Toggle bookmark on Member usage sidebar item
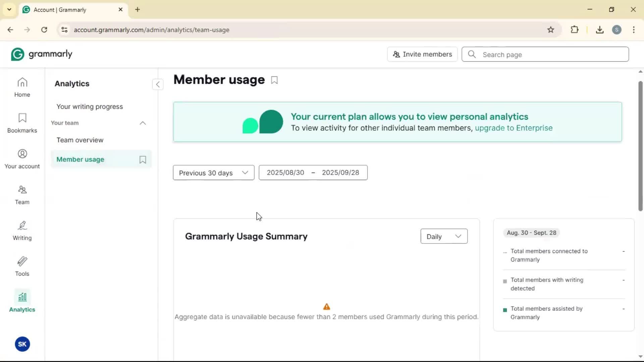Screen dimensions: 644x362 point(143,160)
